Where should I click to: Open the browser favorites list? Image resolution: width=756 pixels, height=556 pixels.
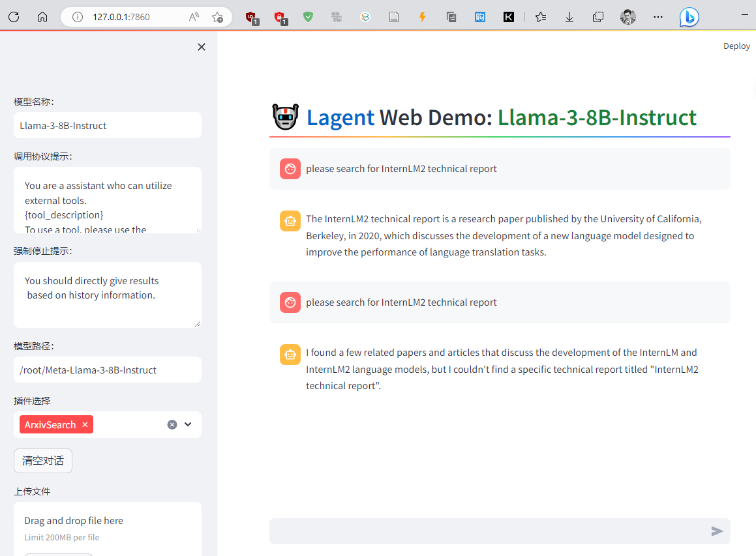coord(540,17)
